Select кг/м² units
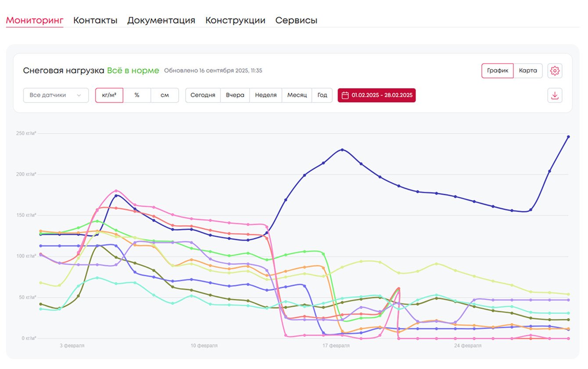Viewport: 588px width, 369px height. click(x=109, y=95)
